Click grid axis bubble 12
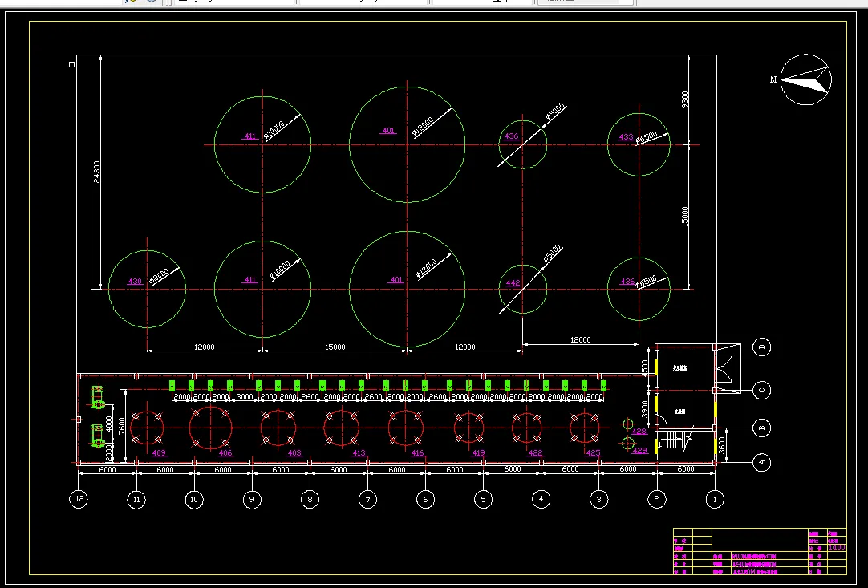 (79, 499)
